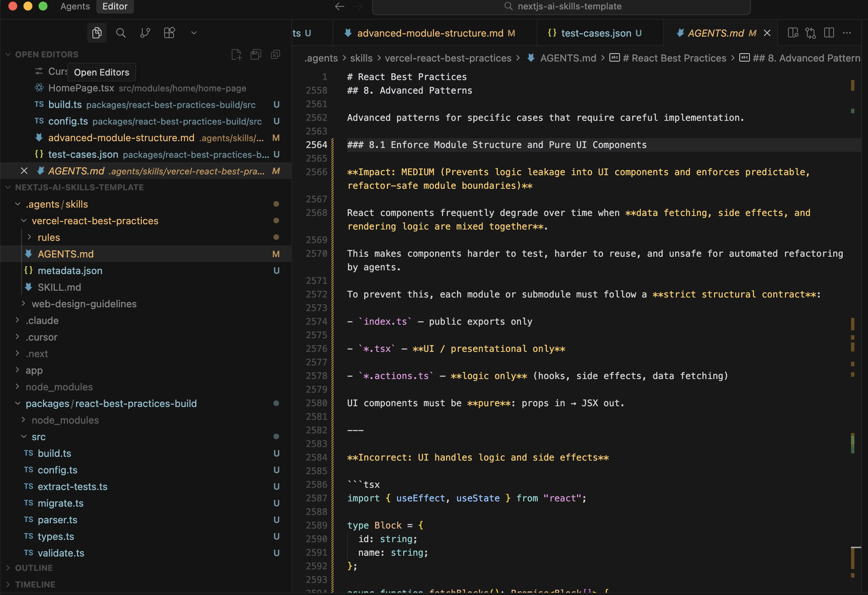Open the Source Control view icon

pyautogui.click(x=145, y=33)
